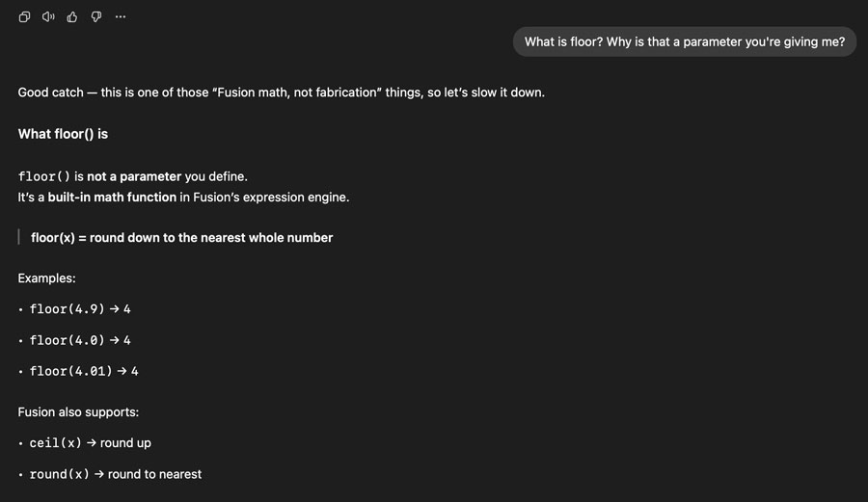
Task: Mark the response with thumbs down
Action: (96, 16)
